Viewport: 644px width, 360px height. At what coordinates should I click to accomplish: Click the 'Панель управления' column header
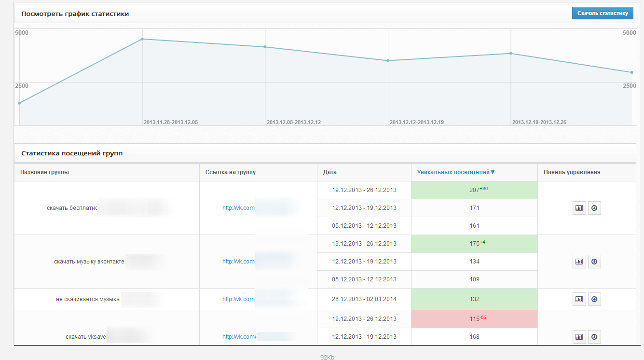(x=572, y=172)
